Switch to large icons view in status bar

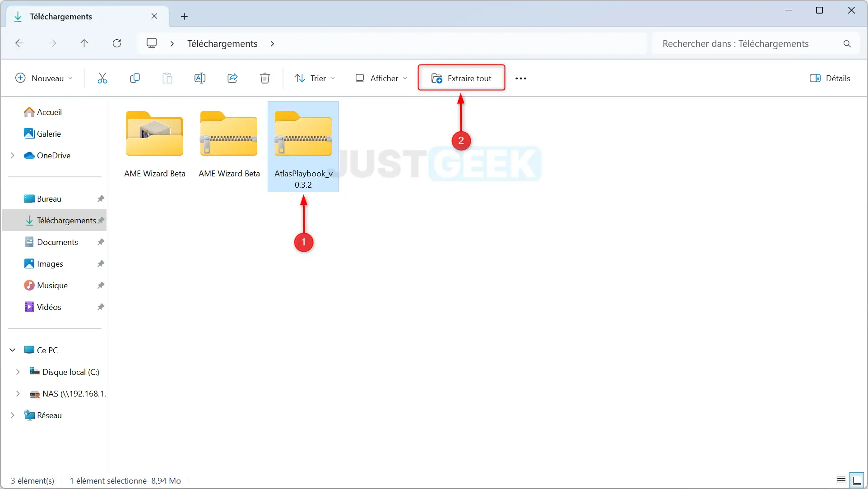tap(857, 480)
